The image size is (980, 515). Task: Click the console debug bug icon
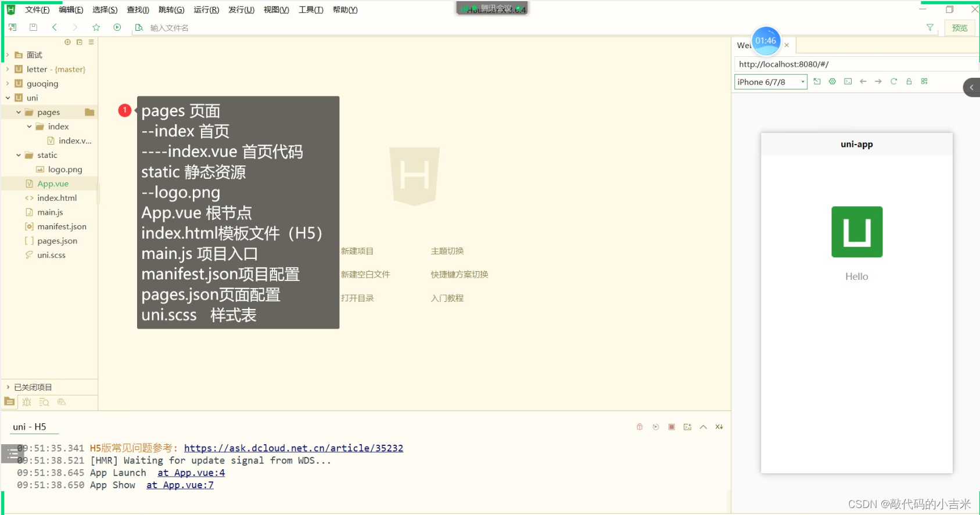pos(640,427)
